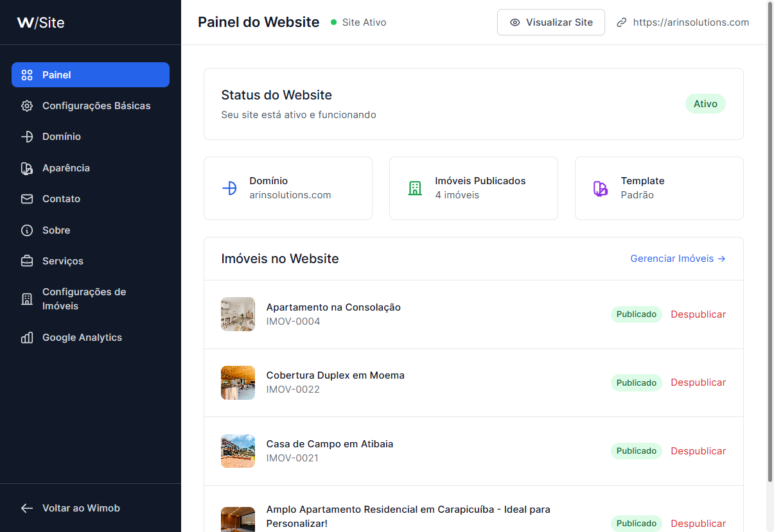Click the Painel do Website heading
Image resolution: width=774 pixels, height=532 pixels.
pyautogui.click(x=259, y=22)
